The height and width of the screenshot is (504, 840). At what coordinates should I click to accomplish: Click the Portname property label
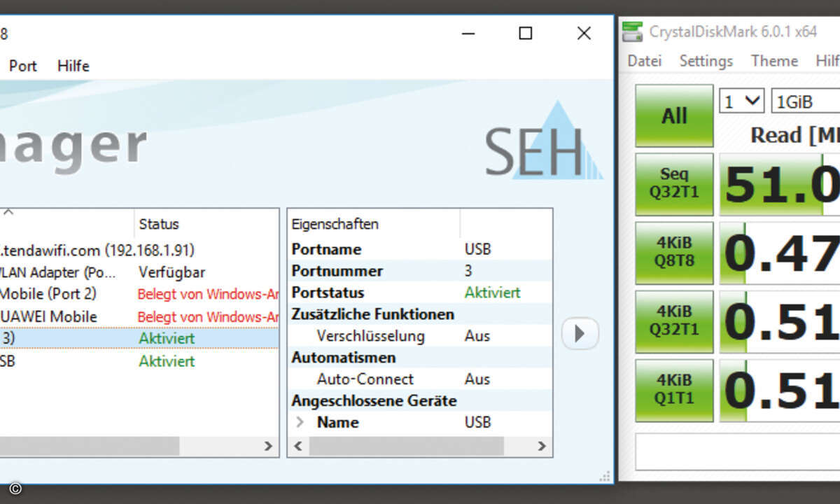click(x=327, y=249)
